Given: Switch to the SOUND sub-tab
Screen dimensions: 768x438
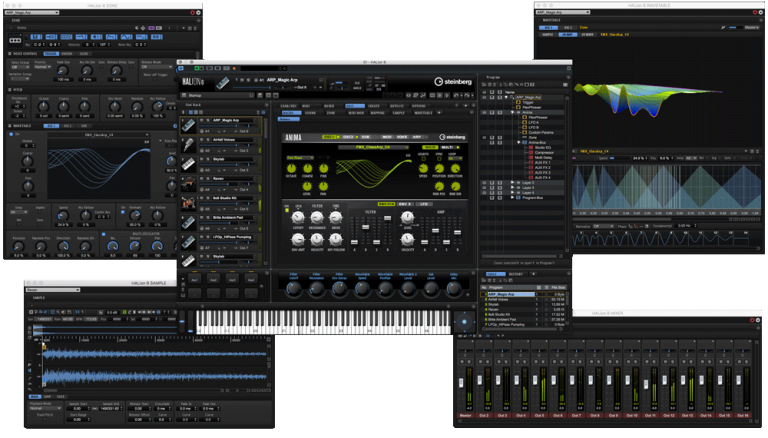Looking at the screenshot, I should 311,113.
